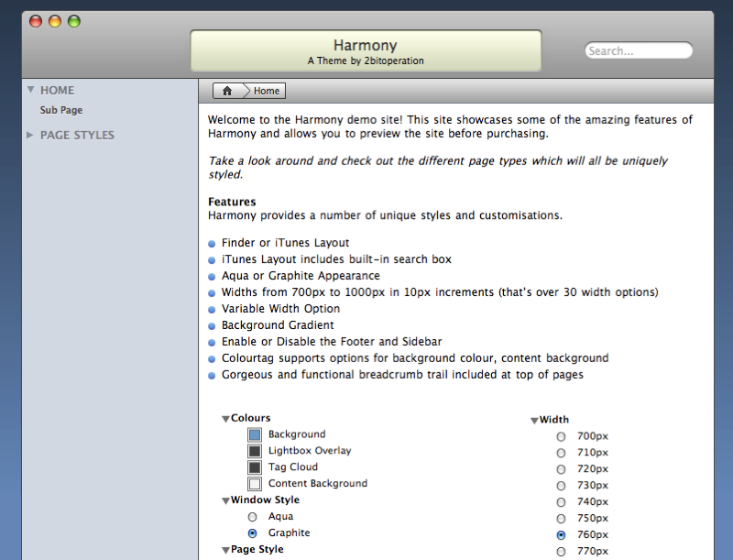Open the Lightbox Overlay colour swatch
The height and width of the screenshot is (560, 733).
tap(255, 451)
